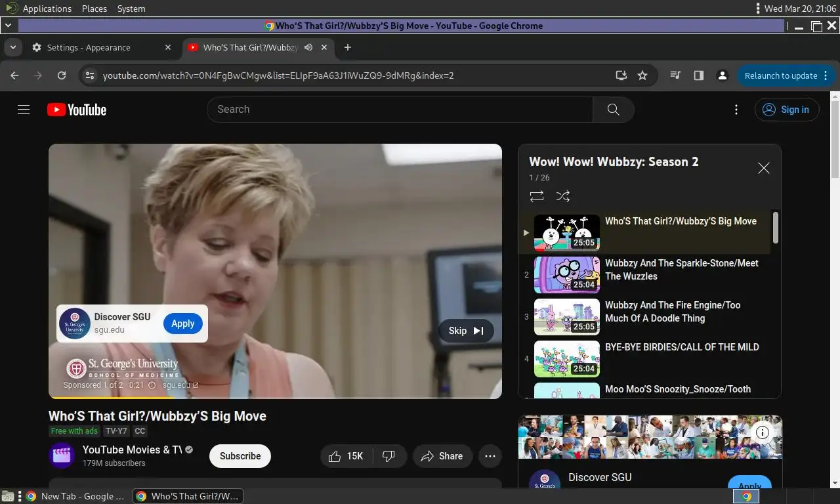Click the ad info icon beside 0:21
Viewport: 840px width, 504px height.
[152, 385]
